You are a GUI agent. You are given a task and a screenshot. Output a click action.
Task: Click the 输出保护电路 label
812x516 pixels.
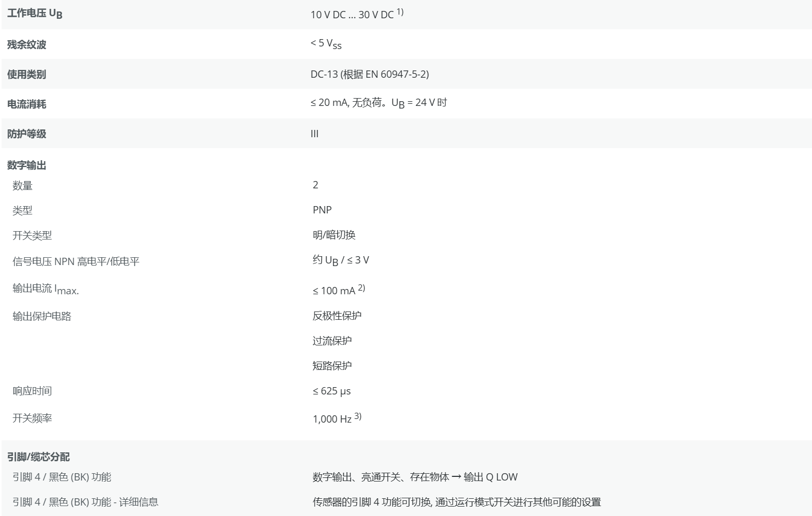(42, 316)
